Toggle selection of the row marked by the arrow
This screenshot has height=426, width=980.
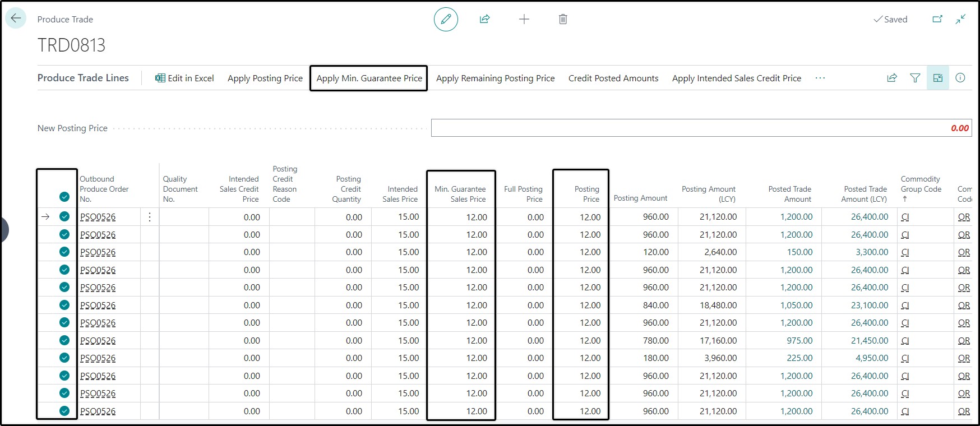click(x=64, y=216)
